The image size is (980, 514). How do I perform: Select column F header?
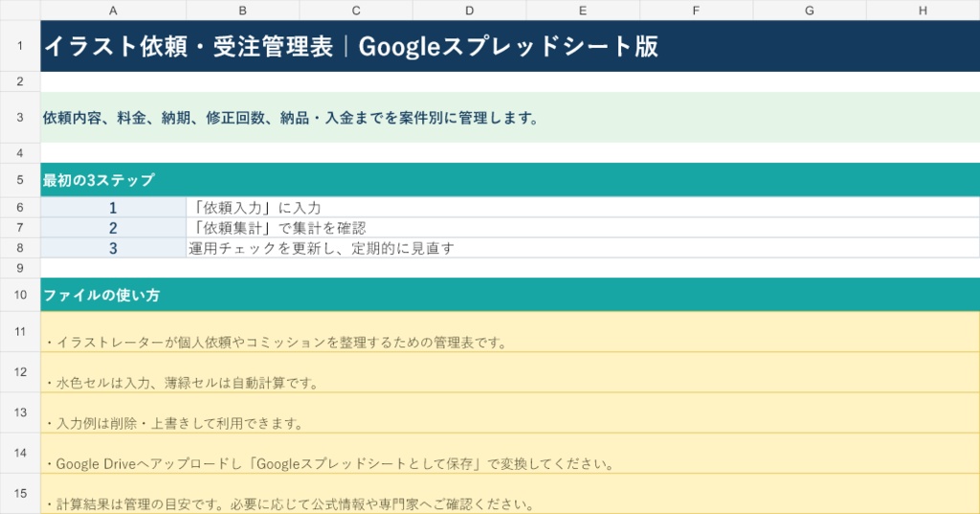[x=697, y=10]
